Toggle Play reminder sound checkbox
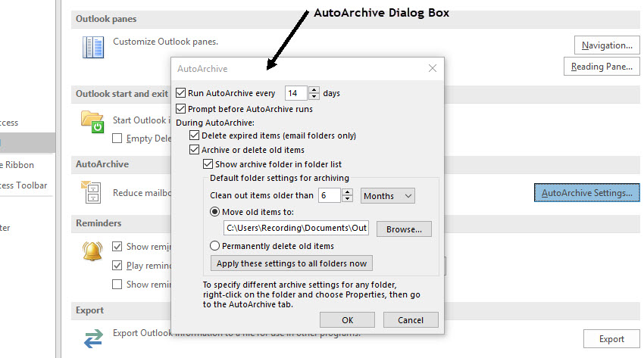 [117, 266]
